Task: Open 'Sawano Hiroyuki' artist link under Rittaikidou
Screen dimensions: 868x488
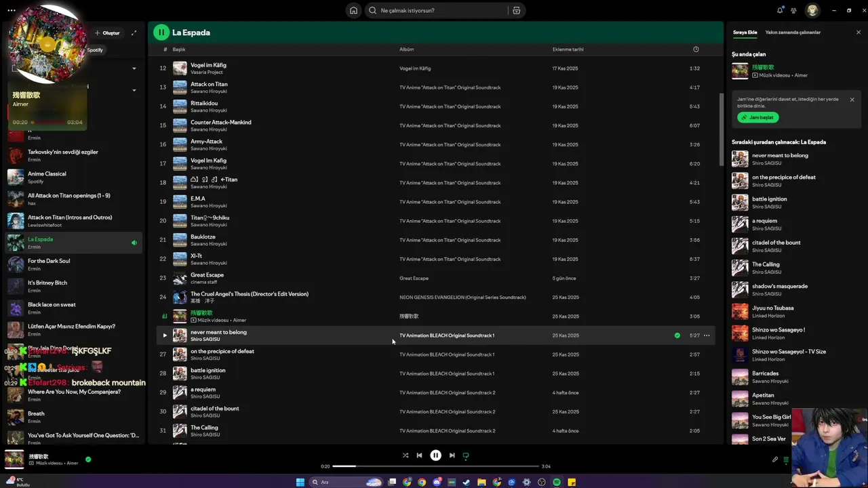Action: click(208, 110)
